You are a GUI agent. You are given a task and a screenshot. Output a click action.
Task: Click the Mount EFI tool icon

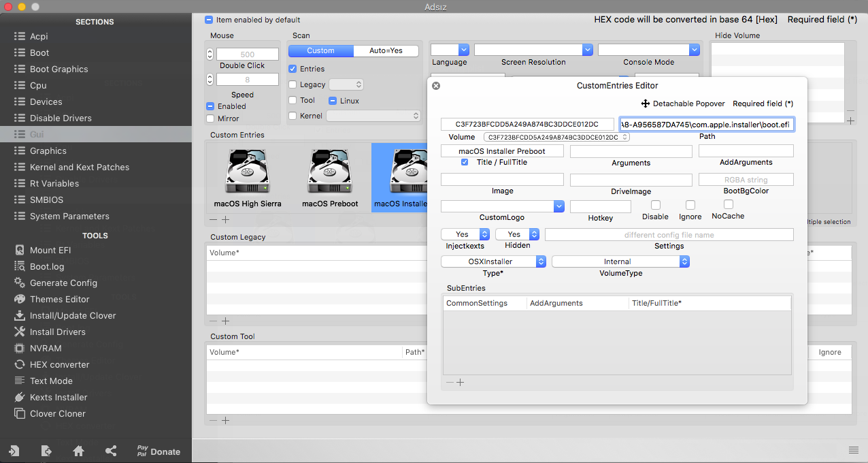pos(19,250)
